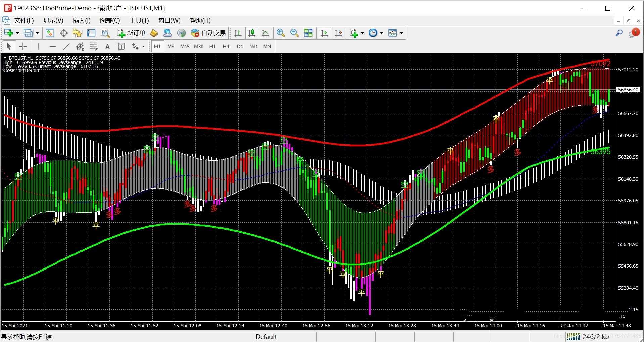Click the signals cloud icon
The height and width of the screenshot is (342, 644).
point(167,33)
